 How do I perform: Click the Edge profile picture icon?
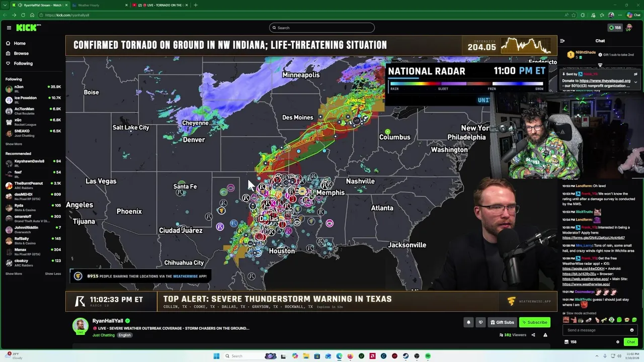point(611,15)
